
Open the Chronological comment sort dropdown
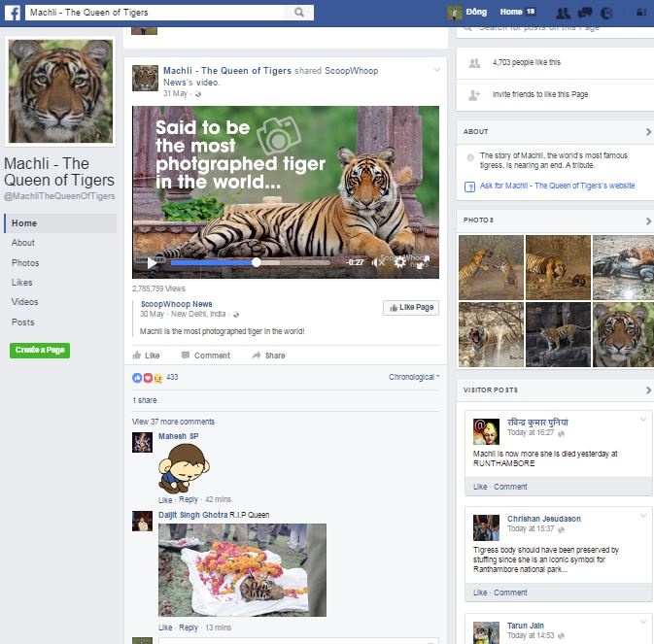(414, 377)
